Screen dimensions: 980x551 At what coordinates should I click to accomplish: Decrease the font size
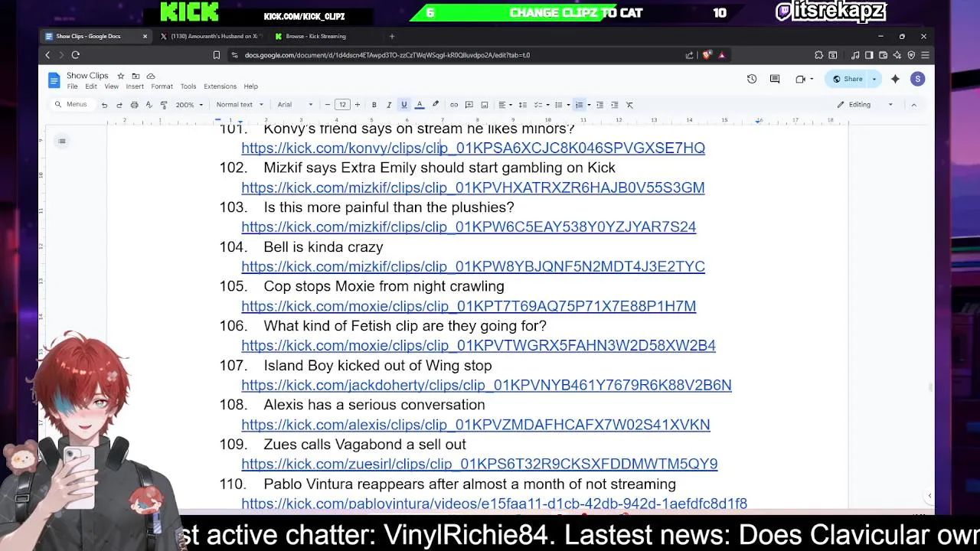[x=328, y=105]
